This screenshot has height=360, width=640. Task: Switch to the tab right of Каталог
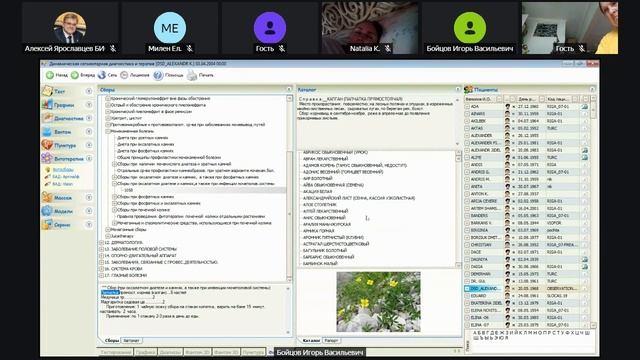click(x=331, y=340)
